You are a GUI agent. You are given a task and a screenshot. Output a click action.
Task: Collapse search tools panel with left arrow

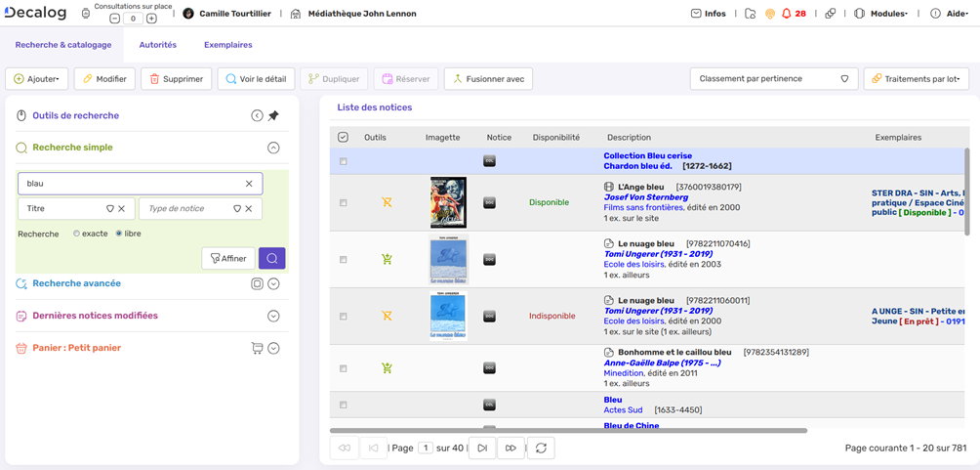(257, 115)
